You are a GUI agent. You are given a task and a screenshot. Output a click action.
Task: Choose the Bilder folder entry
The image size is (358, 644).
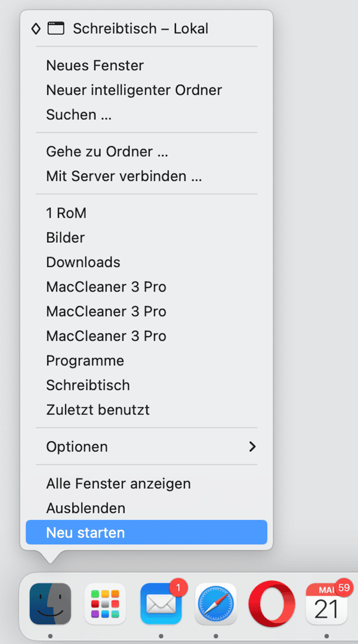tap(66, 237)
